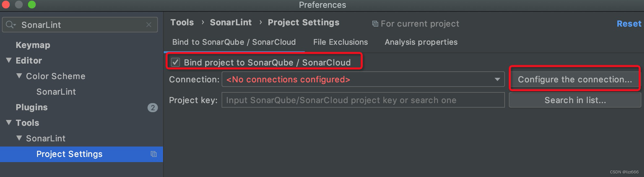Image resolution: width=644 pixels, height=177 pixels.
Task: Click the search magnifier icon in search field
Action: (10, 25)
